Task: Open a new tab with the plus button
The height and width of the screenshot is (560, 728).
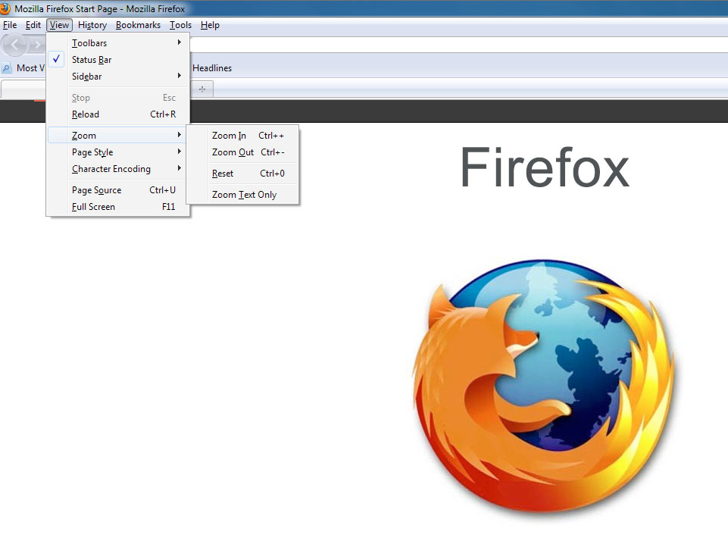Action: (202, 89)
